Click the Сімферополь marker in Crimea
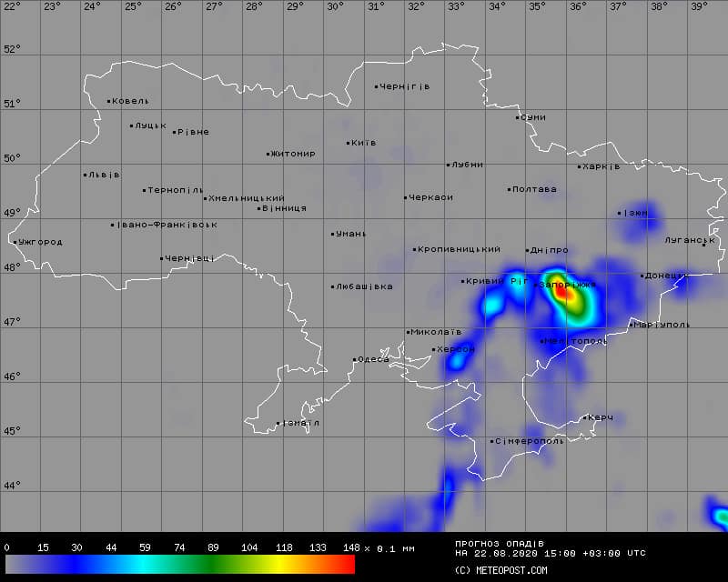The height and width of the screenshot is (582, 728). [492, 441]
